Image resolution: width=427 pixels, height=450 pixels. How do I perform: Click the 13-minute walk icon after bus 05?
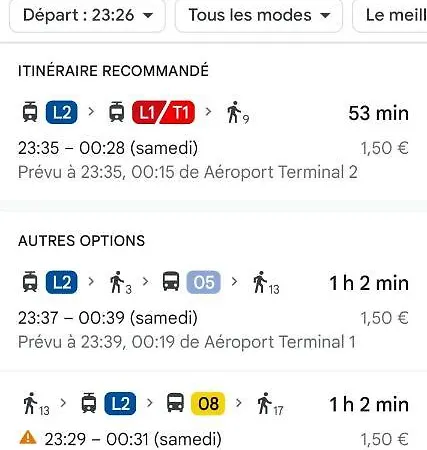266,283
